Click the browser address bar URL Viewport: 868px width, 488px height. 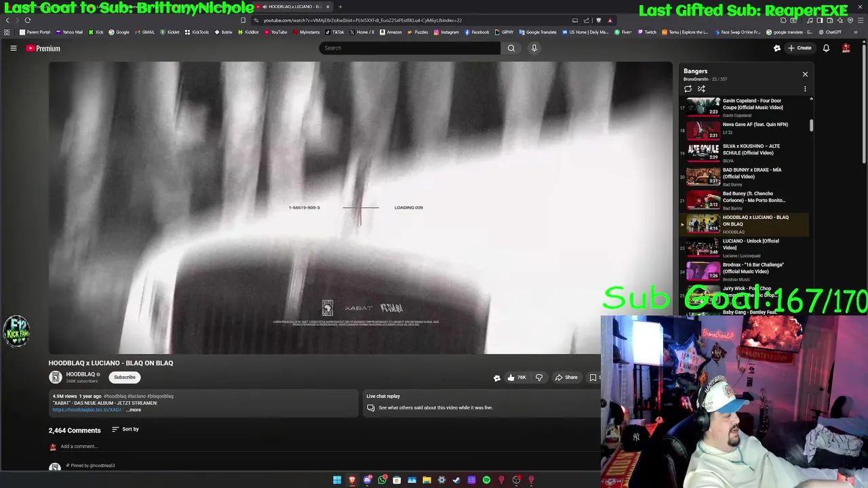(x=363, y=20)
